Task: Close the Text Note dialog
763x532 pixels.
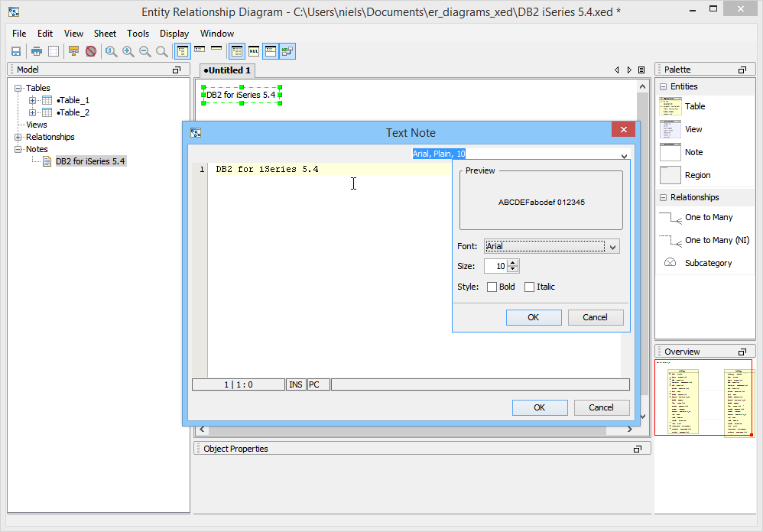Action: pyautogui.click(x=623, y=129)
